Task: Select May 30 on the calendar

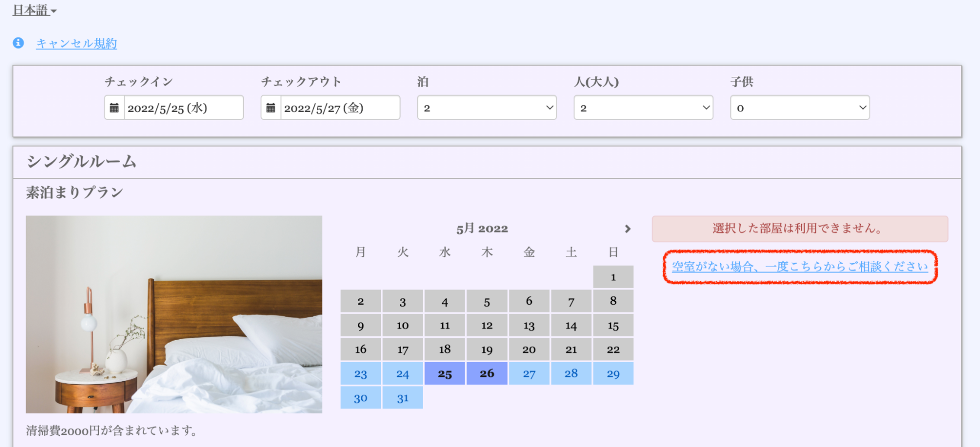Action: coord(360,398)
